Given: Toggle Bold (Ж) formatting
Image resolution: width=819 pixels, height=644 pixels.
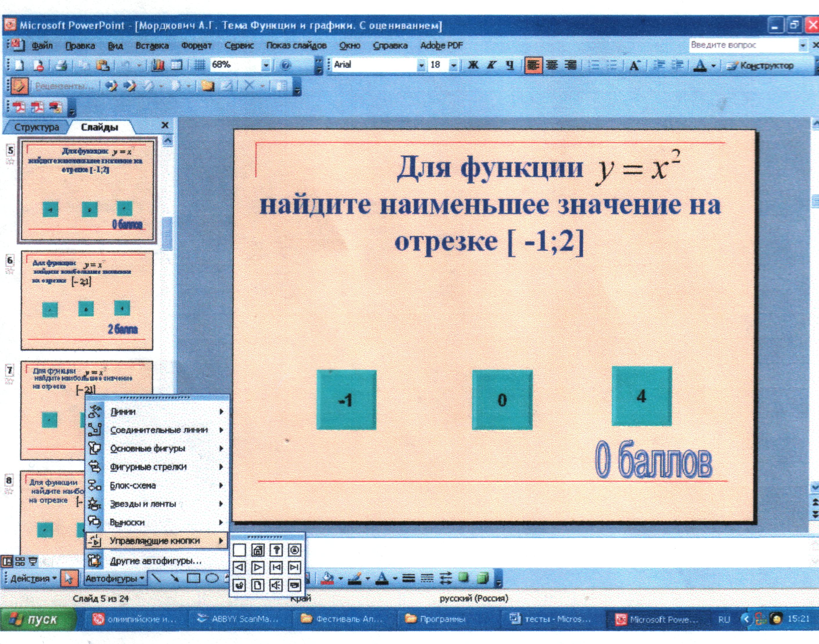Looking at the screenshot, I should pos(473,65).
